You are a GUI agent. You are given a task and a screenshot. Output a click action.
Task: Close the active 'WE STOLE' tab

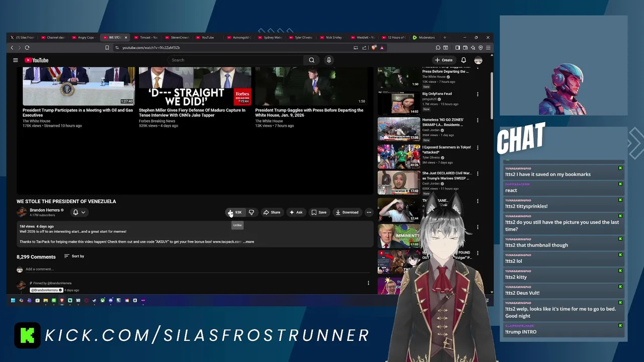coord(126,37)
